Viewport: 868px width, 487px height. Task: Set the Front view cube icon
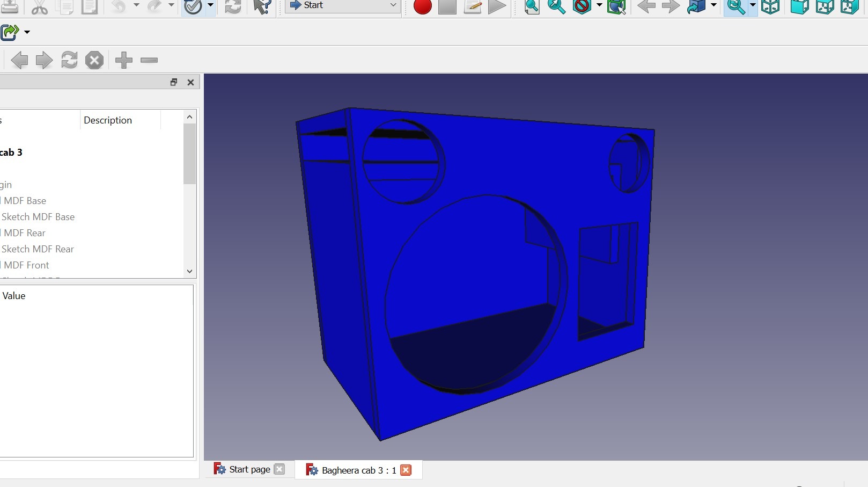click(x=800, y=6)
